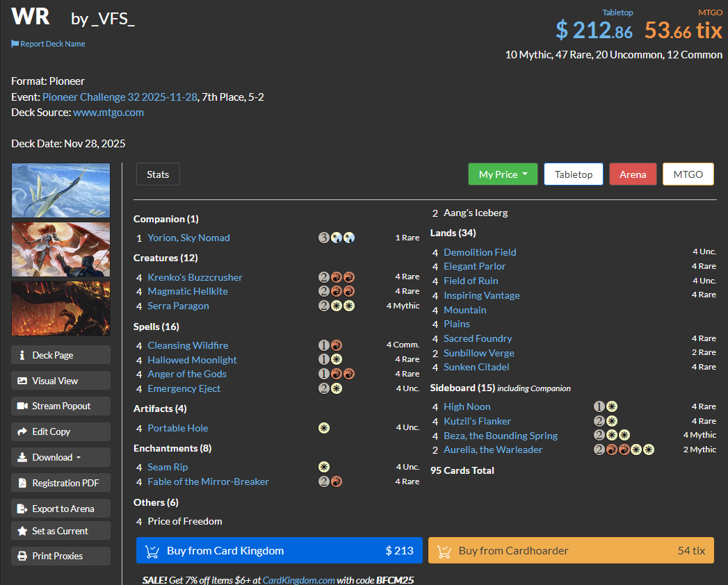Image resolution: width=728 pixels, height=585 pixels.
Task: Click the white mana symbol beside Seam Rip
Action: click(x=324, y=467)
